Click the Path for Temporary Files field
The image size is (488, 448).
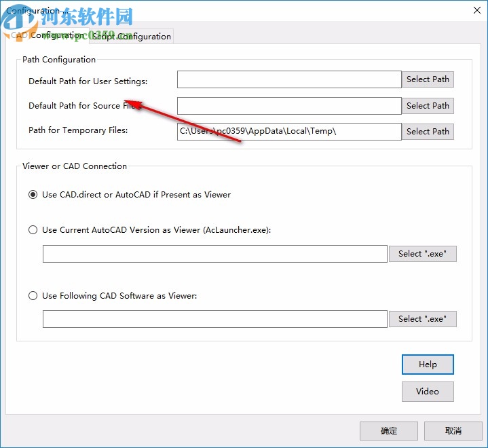point(289,132)
